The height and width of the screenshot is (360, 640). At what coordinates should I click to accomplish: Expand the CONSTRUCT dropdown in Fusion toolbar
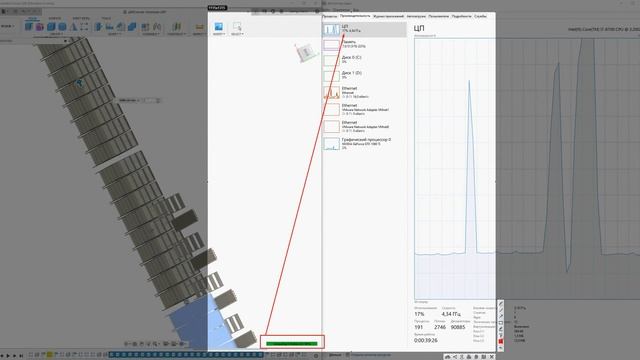[177, 34]
